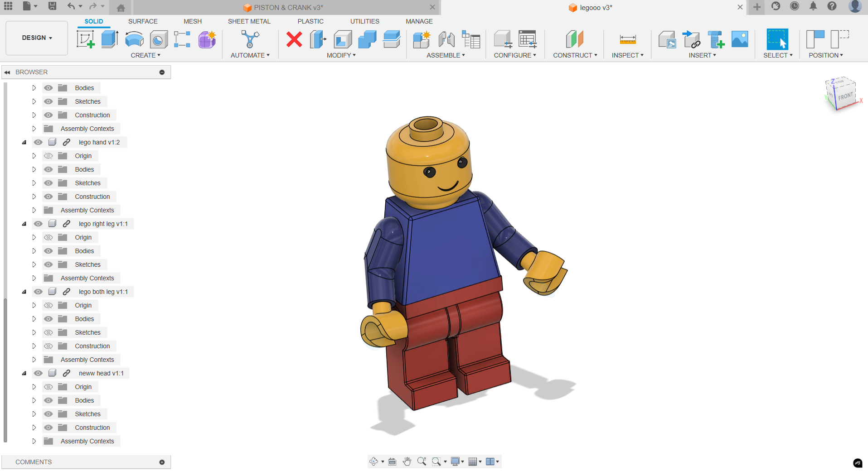
Task: Select the Pan hand tool
Action: pyautogui.click(x=407, y=461)
